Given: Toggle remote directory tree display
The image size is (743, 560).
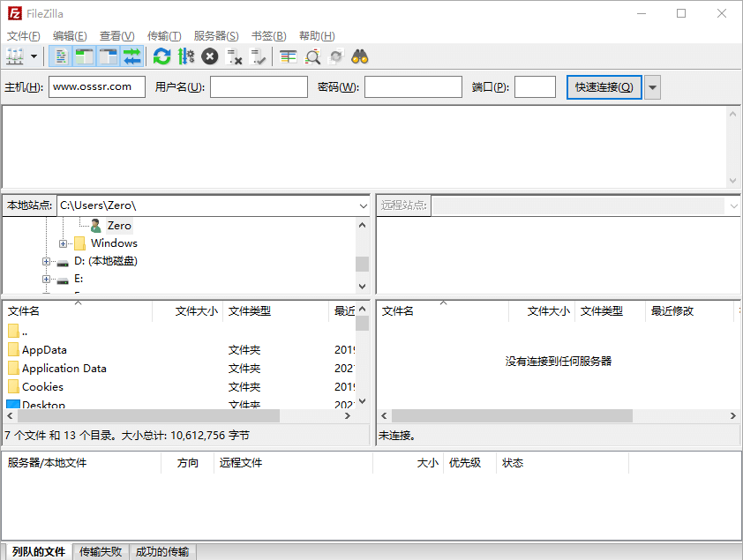Looking at the screenshot, I should coord(109,56).
